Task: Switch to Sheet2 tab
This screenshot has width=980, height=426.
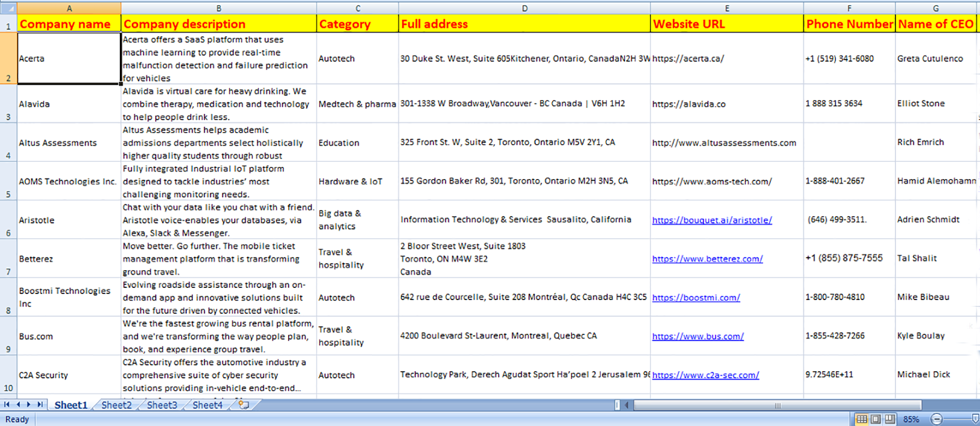Action: pos(116,405)
